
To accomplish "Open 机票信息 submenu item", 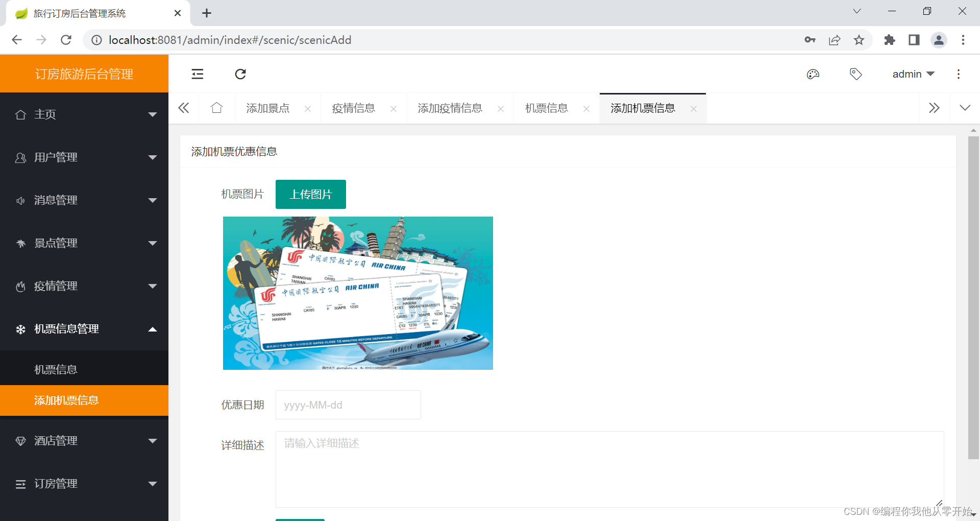I will (84, 369).
